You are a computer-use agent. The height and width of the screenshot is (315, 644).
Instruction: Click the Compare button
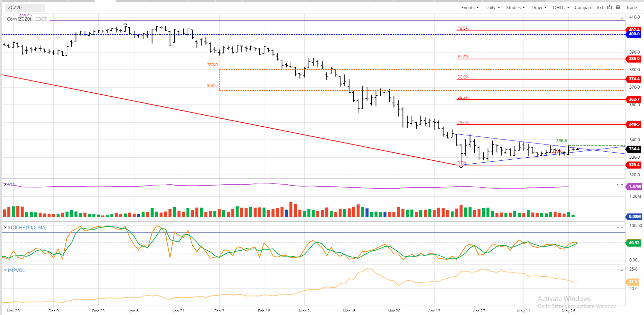pos(583,7)
